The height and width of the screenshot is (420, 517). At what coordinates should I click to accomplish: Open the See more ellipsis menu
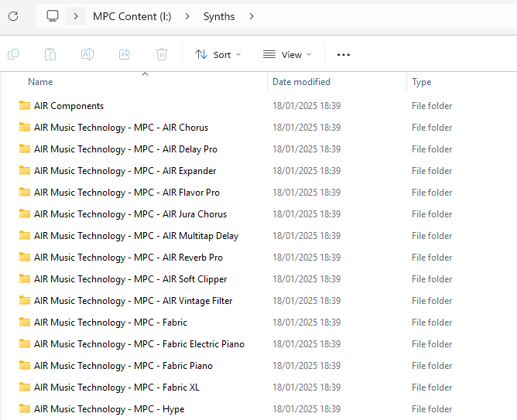[344, 55]
